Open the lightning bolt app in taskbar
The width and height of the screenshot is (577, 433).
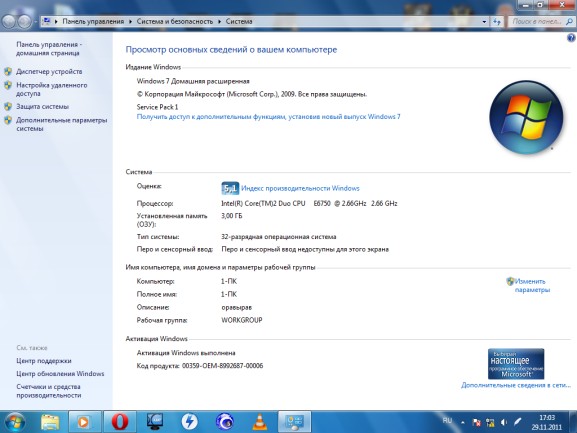(189, 422)
